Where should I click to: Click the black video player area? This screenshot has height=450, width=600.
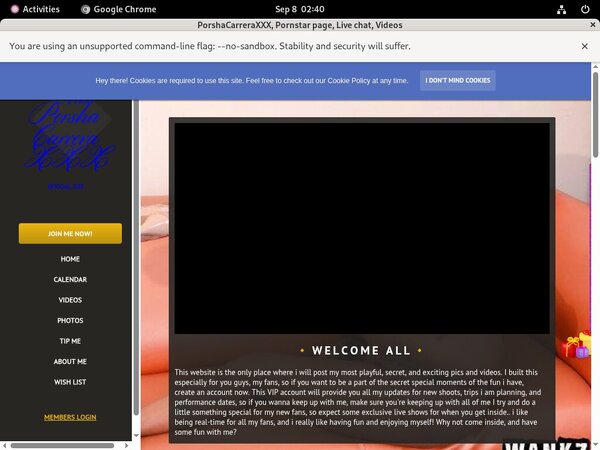click(362, 228)
